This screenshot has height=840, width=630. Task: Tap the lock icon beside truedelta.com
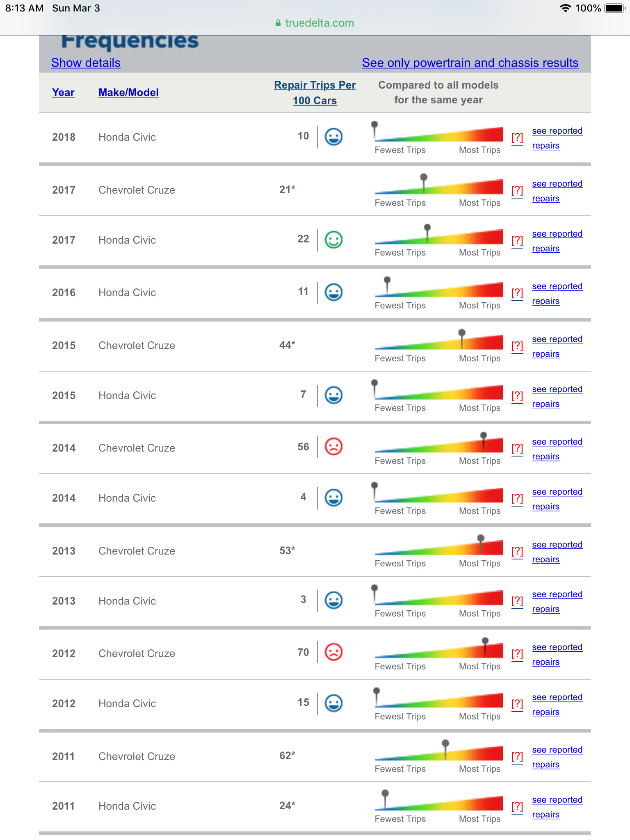(x=278, y=23)
